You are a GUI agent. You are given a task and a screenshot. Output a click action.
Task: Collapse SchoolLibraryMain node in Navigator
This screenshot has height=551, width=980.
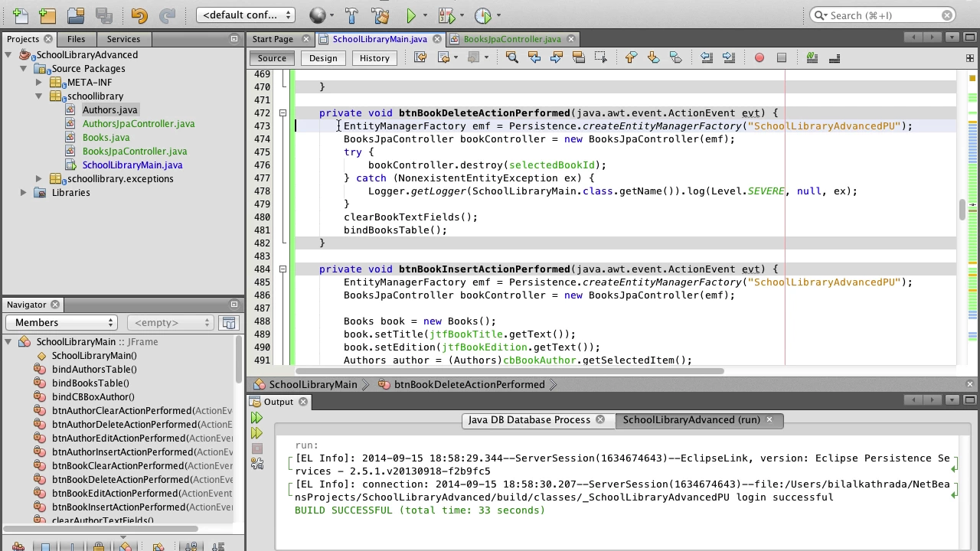(x=8, y=342)
